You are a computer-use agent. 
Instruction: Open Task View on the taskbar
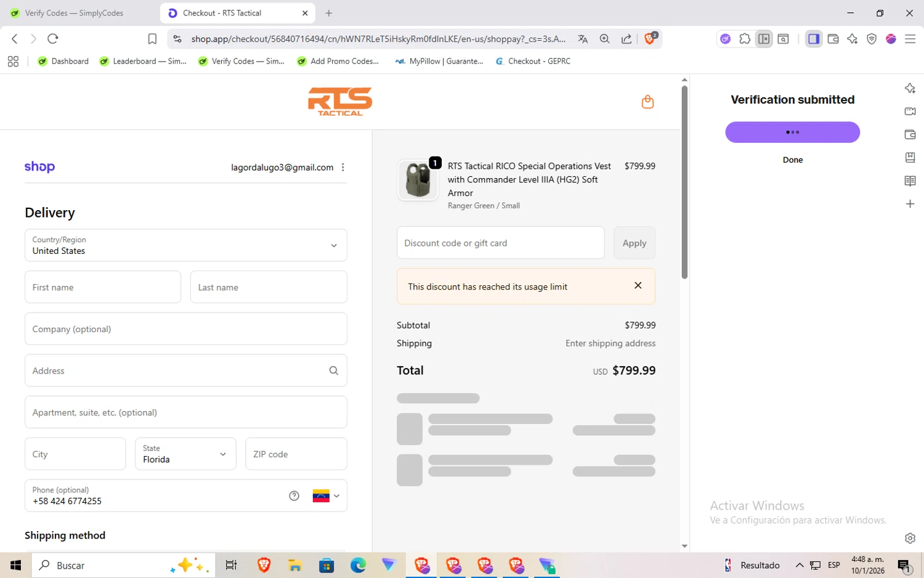[x=232, y=565]
